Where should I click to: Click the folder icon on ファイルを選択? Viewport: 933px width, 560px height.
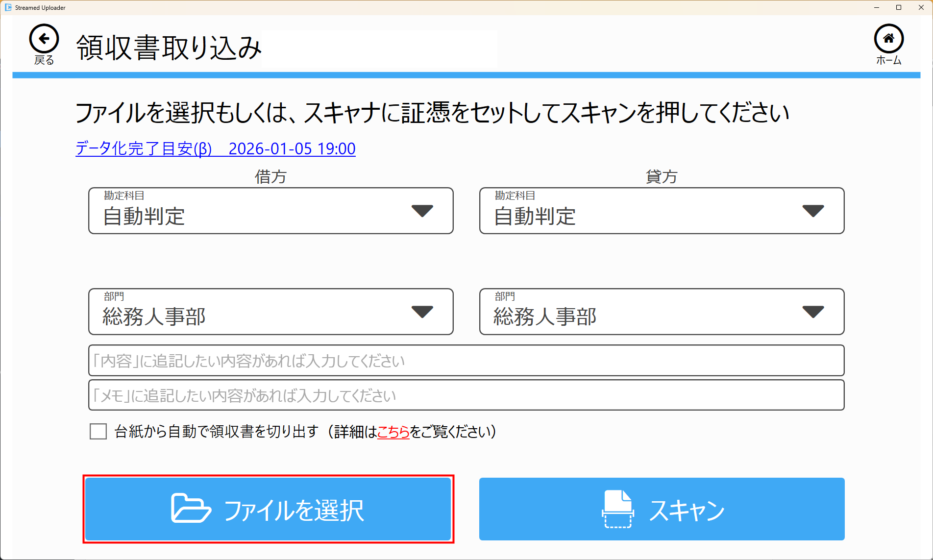pos(191,509)
